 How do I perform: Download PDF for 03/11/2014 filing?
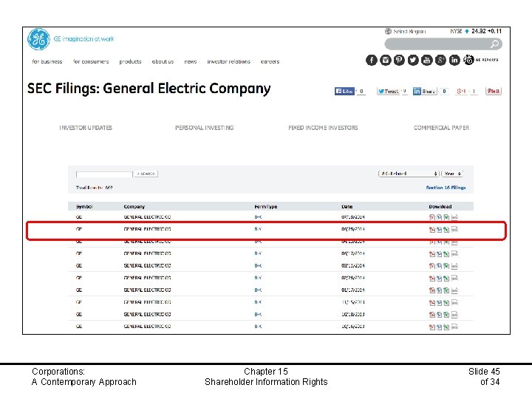(432, 266)
